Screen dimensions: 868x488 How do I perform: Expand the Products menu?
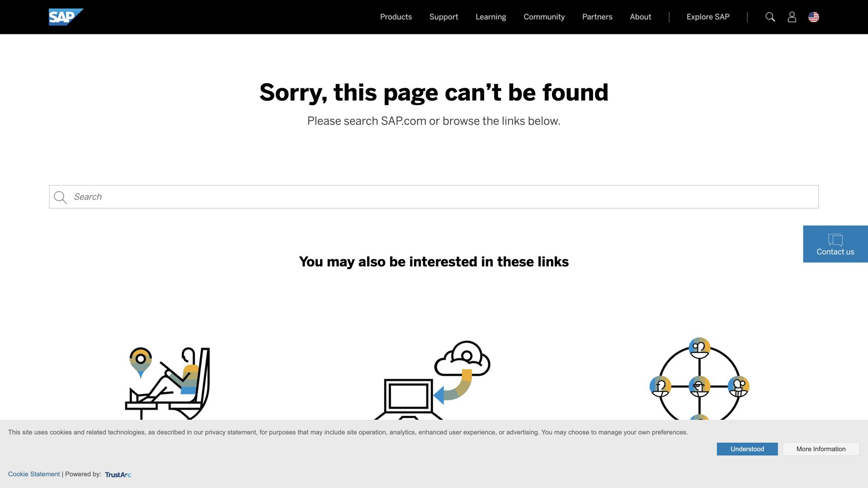coord(396,17)
